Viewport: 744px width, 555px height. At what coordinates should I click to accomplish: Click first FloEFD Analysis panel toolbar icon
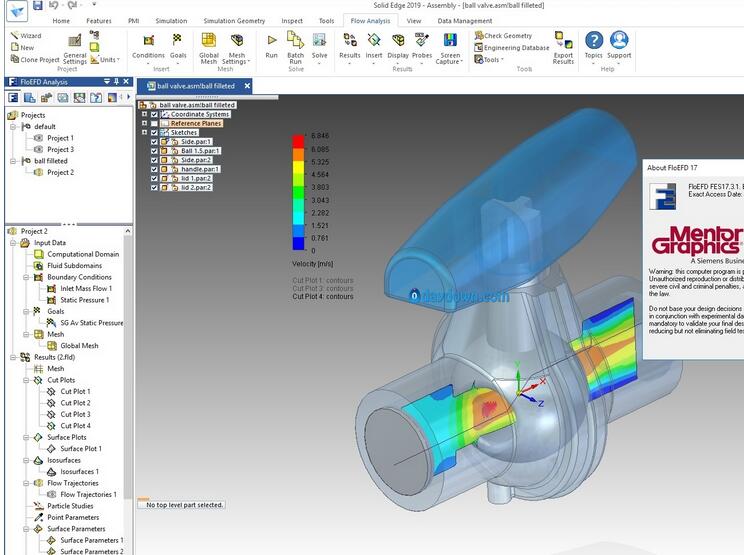[x=13, y=98]
